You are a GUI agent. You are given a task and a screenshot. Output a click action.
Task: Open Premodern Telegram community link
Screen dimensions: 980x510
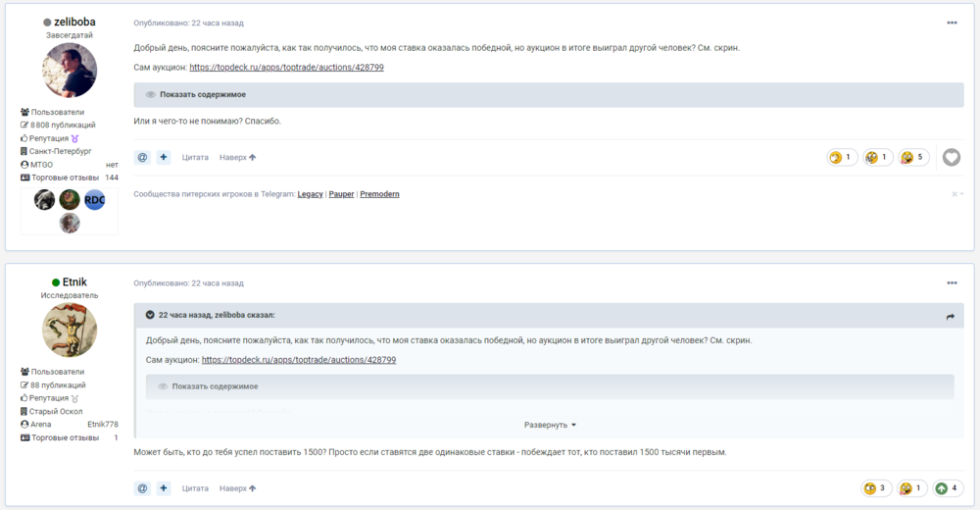[x=379, y=194]
